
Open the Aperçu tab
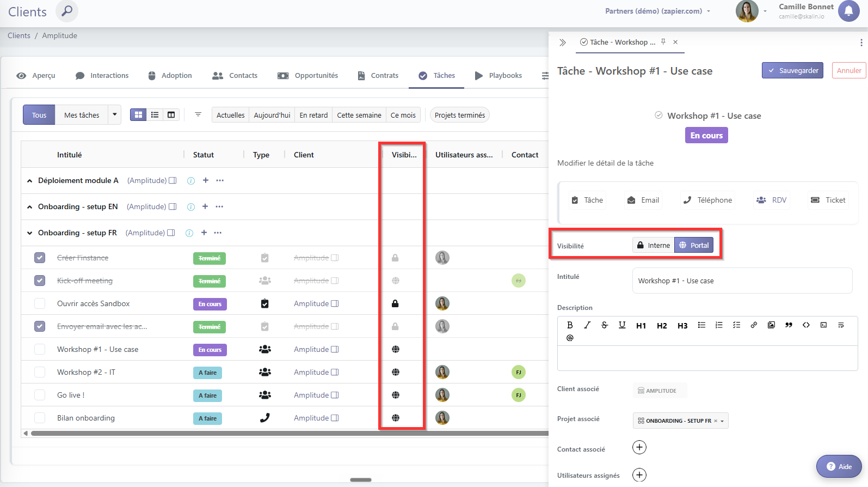point(36,76)
